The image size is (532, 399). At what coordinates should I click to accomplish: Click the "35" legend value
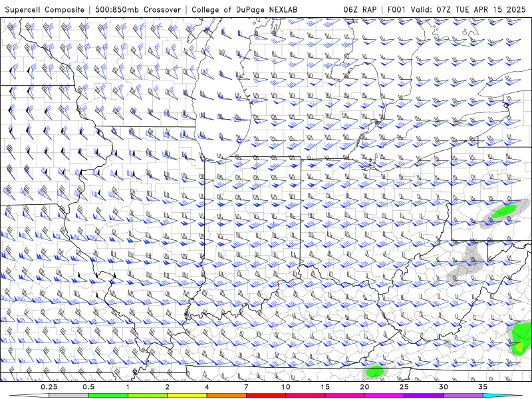[x=483, y=387]
